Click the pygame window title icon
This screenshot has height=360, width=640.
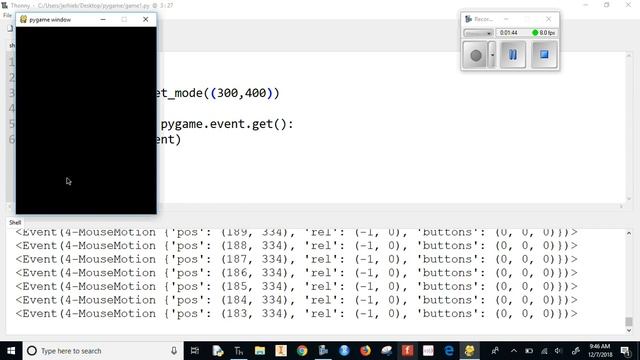coord(23,19)
